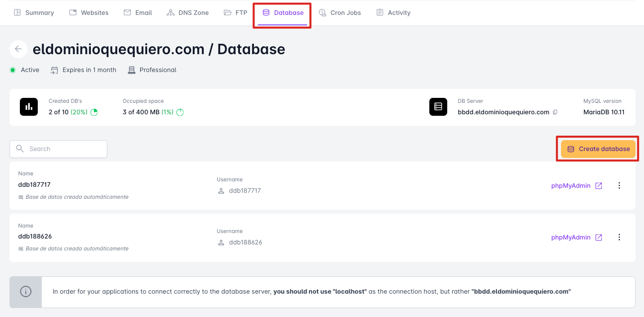Click the back arrow beside the domain title

click(18, 49)
